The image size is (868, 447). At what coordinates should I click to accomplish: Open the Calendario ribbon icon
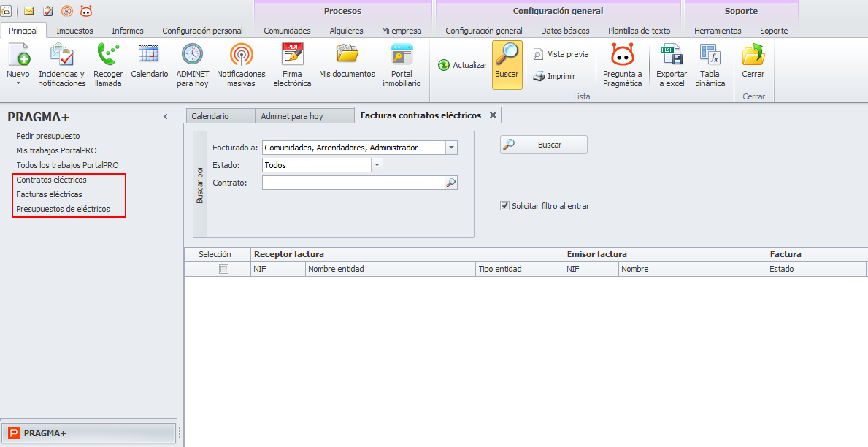pyautogui.click(x=149, y=54)
